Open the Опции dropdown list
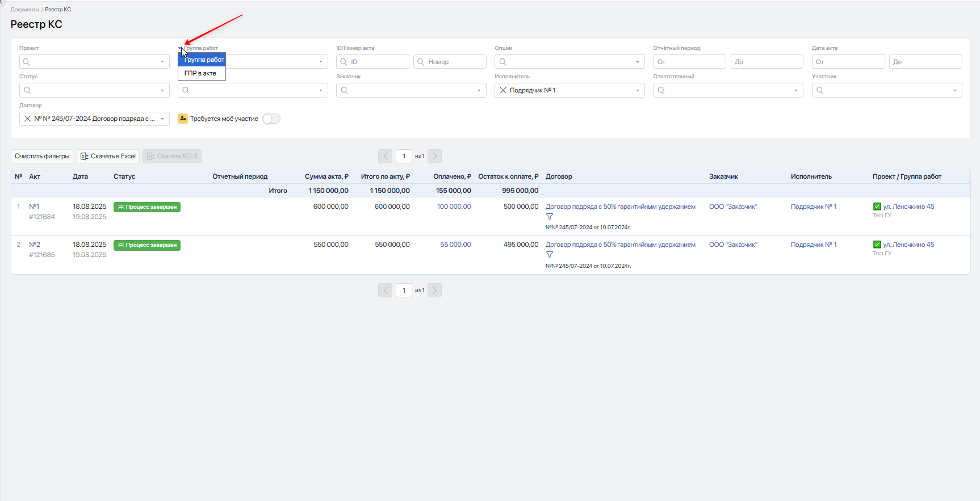The image size is (980, 501). pos(637,62)
